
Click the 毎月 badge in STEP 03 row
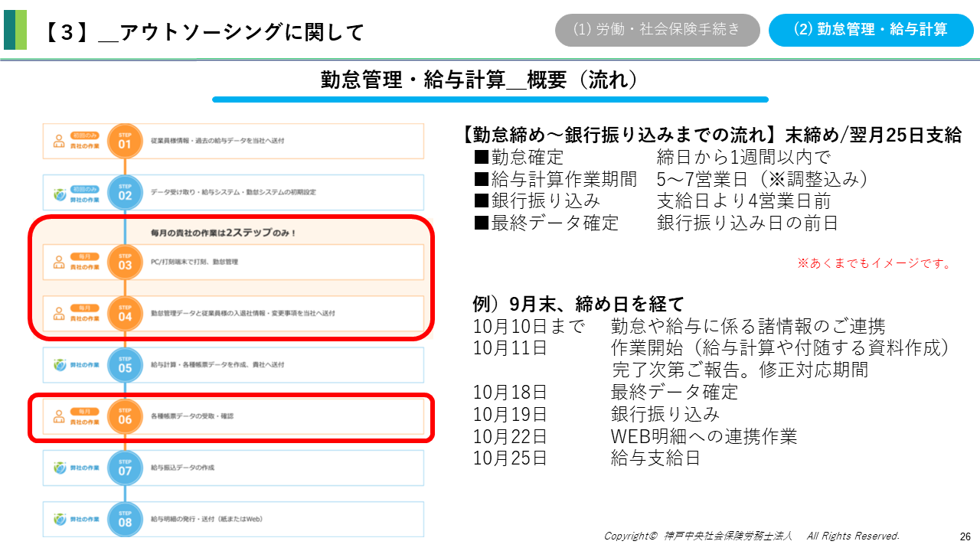[84, 256]
